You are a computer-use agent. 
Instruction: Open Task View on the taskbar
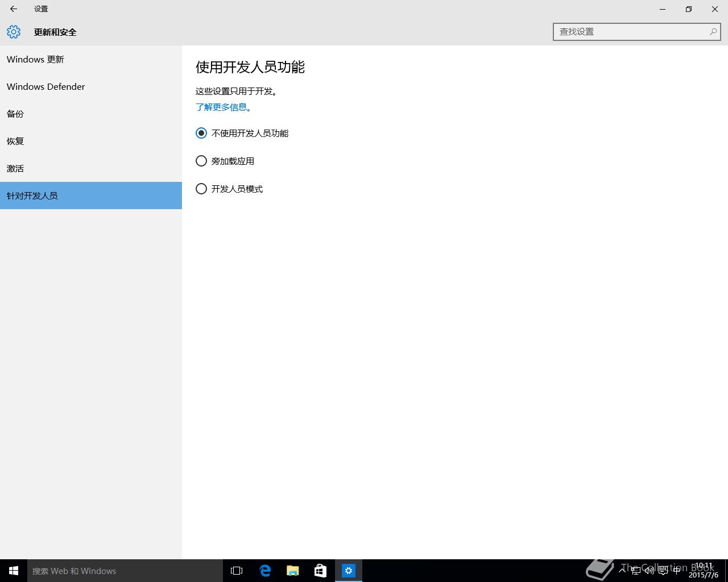click(x=237, y=571)
